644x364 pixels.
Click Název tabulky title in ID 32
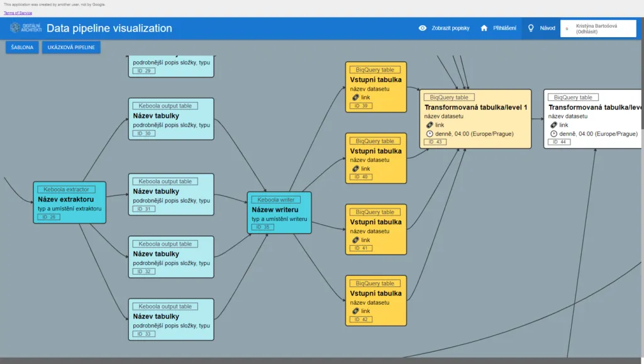tap(156, 254)
